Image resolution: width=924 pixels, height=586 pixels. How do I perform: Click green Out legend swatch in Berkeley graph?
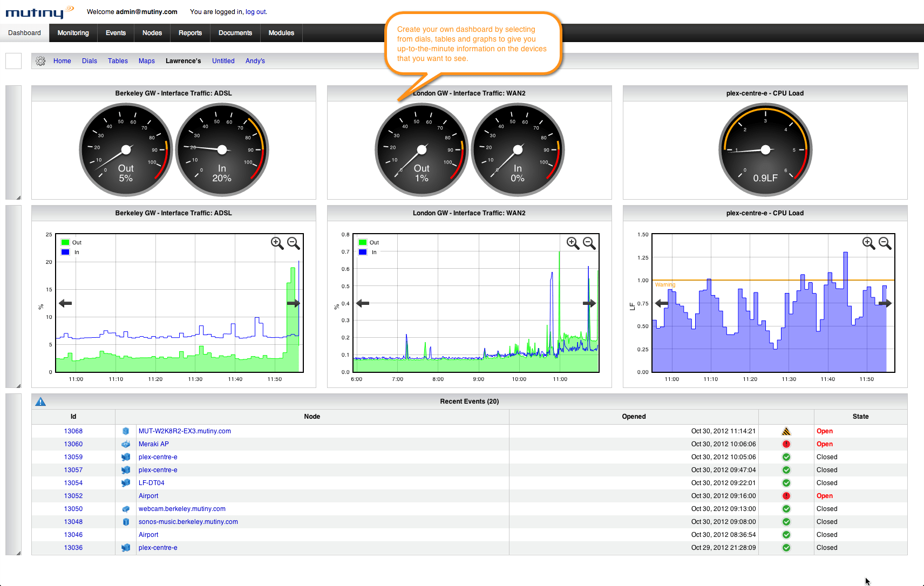[65, 242]
